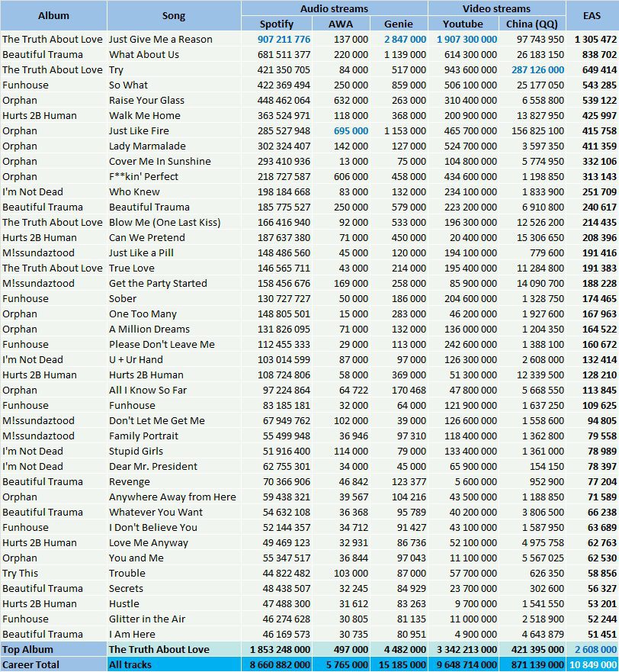
Task: Select the song 'Raise Your Glass'
Action: [146, 100]
